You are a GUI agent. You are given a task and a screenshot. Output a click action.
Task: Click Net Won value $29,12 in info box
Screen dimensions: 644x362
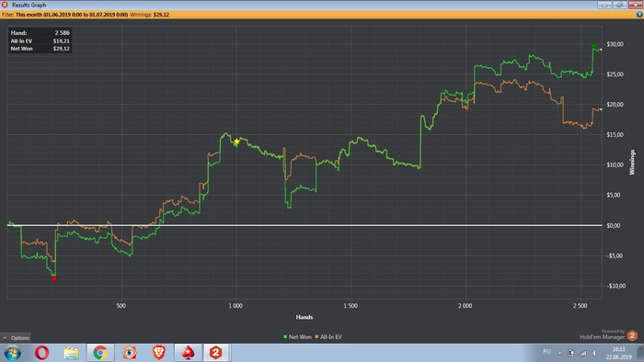[x=62, y=49]
